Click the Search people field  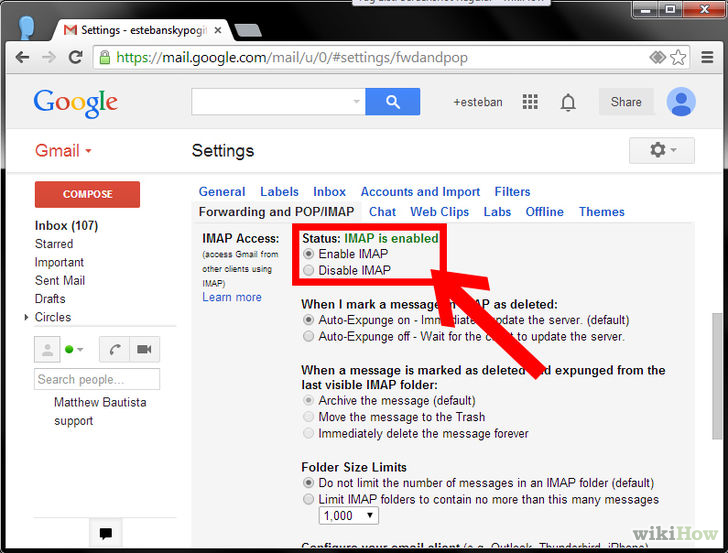[97, 379]
